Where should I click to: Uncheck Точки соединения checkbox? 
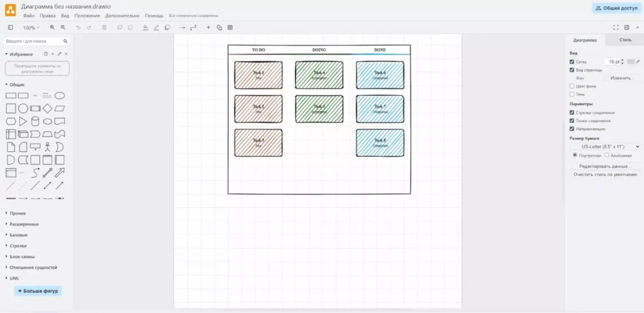[x=572, y=120]
